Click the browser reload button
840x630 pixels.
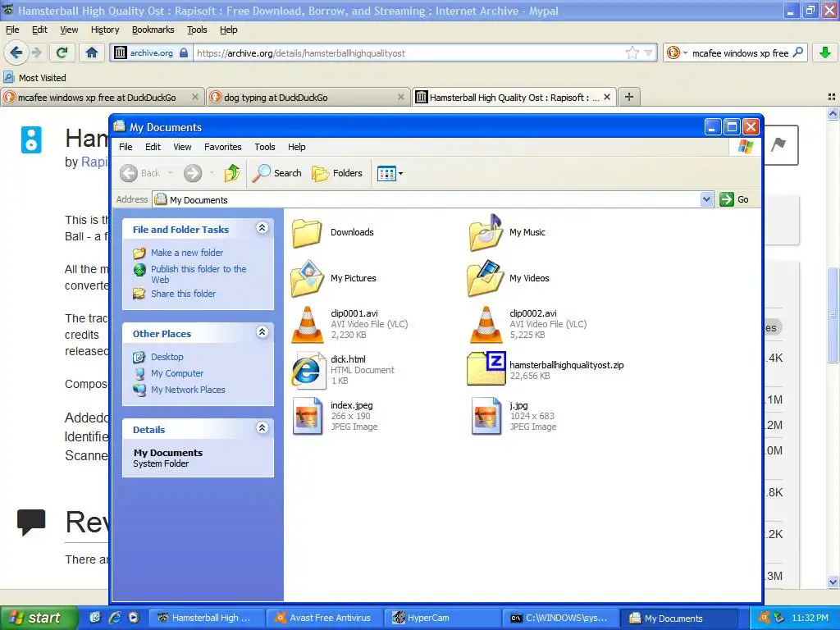[62, 52]
